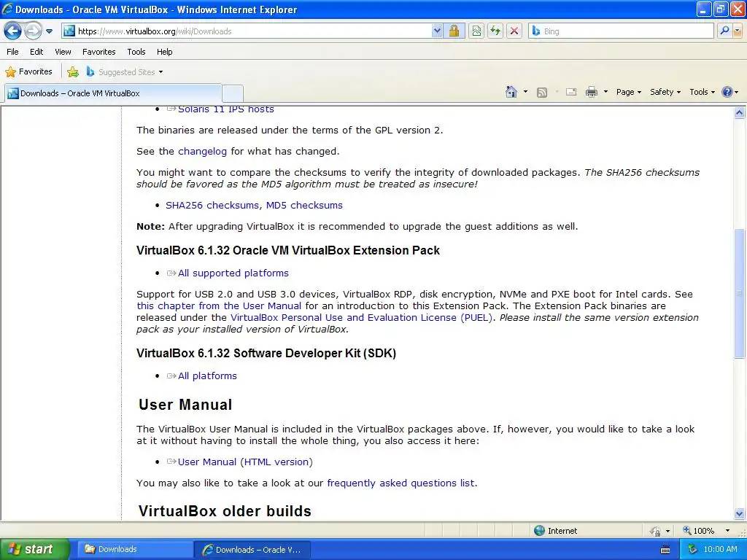Open the User Manual (HTML version) link

pyautogui.click(x=245, y=462)
